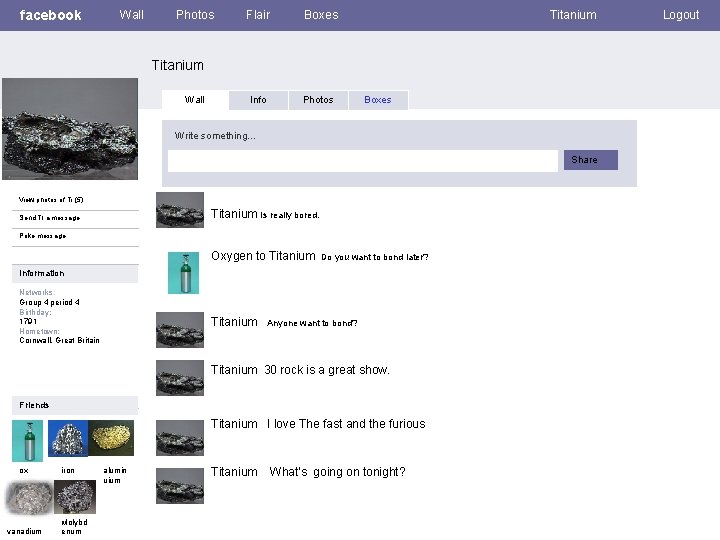720x540 pixels.
Task: Click avatar beside 'is really bored' post
Action: pyautogui.click(x=180, y=210)
